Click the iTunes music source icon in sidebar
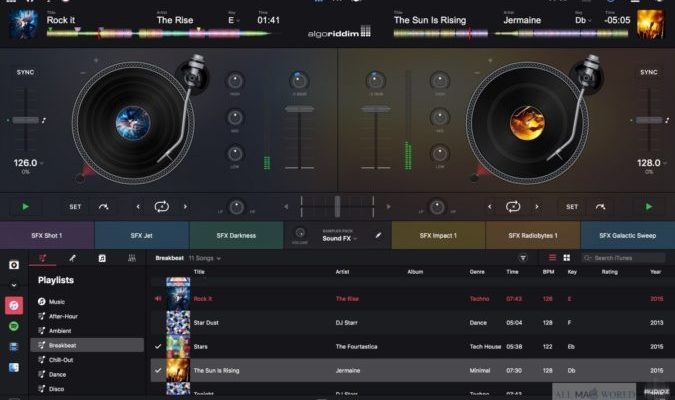Screen dimensions: 675x400 pyautogui.click(x=14, y=305)
